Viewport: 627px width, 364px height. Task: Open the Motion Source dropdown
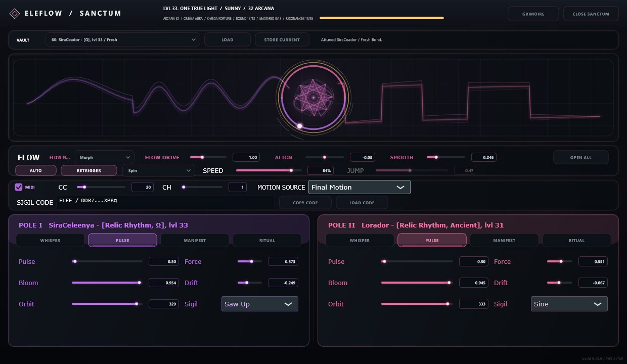click(360, 187)
